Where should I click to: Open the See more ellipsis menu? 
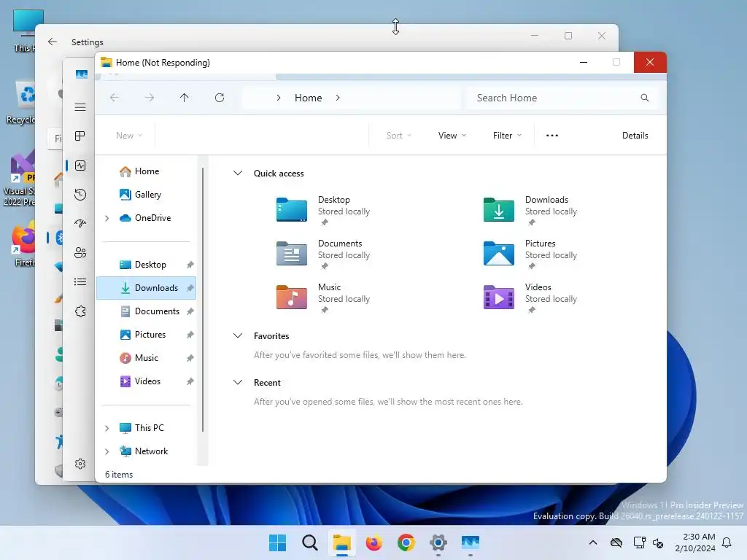pyautogui.click(x=551, y=136)
